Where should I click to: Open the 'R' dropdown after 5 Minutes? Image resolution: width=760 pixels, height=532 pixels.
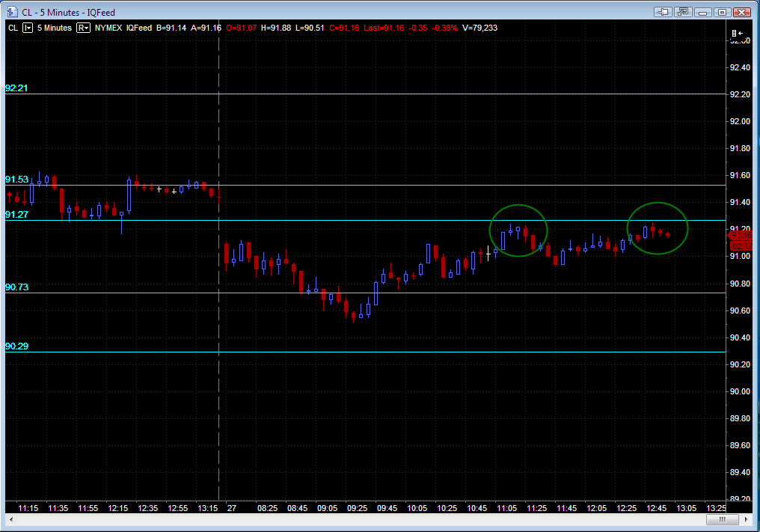tap(83, 28)
